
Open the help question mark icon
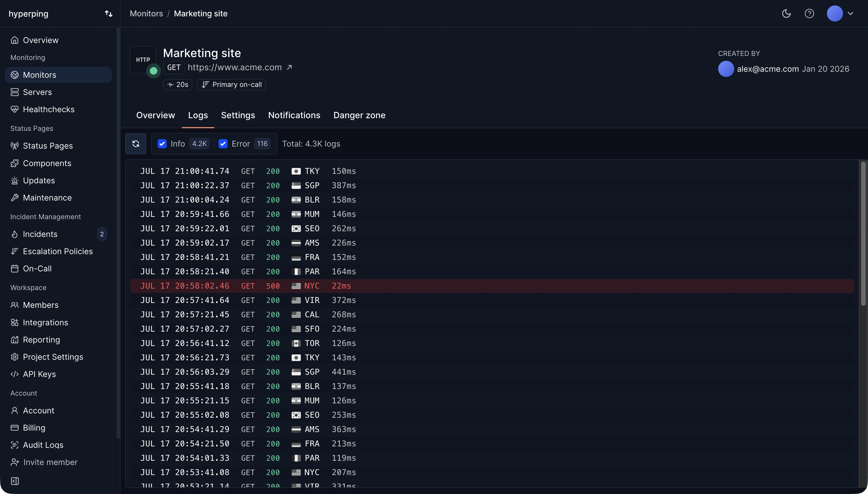809,13
